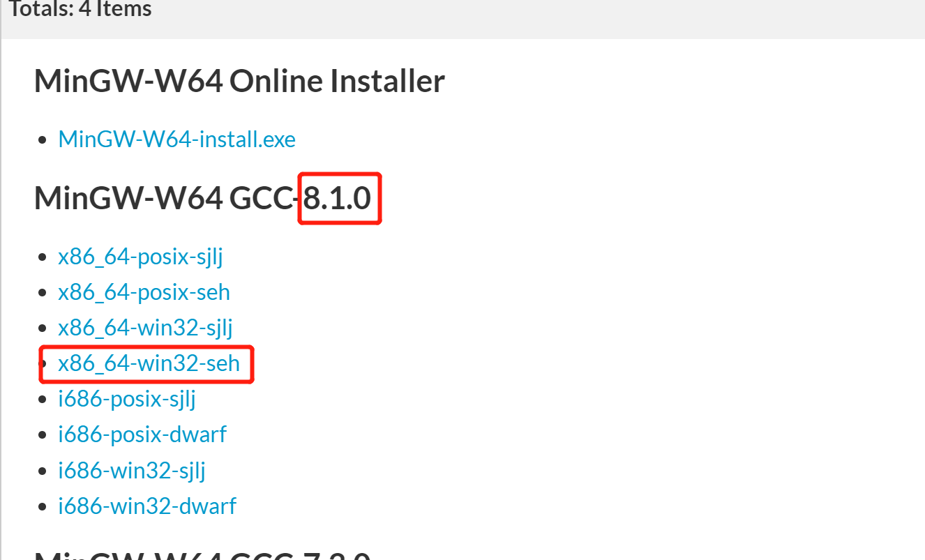Open the i686-posix-sjlj download

[x=127, y=400]
